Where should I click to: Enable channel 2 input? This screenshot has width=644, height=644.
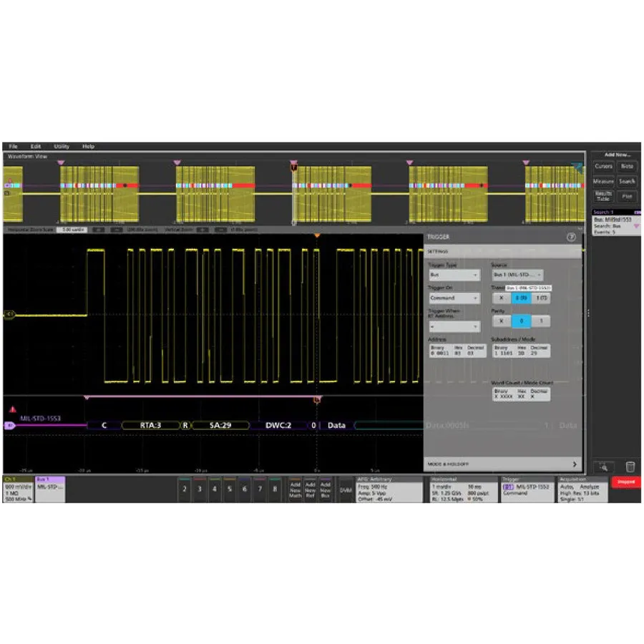(x=184, y=490)
